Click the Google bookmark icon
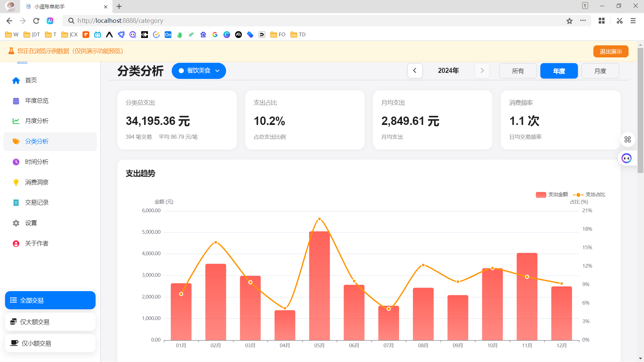The height and width of the screenshot is (362, 644). (x=215, y=35)
